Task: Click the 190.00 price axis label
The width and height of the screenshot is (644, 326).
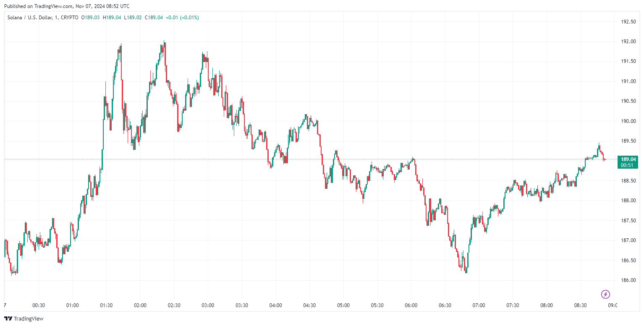Action: pos(628,121)
